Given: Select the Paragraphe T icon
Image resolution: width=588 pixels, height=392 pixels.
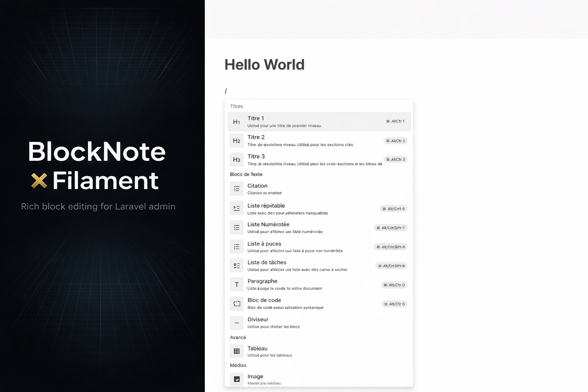Looking at the screenshot, I should (x=237, y=284).
